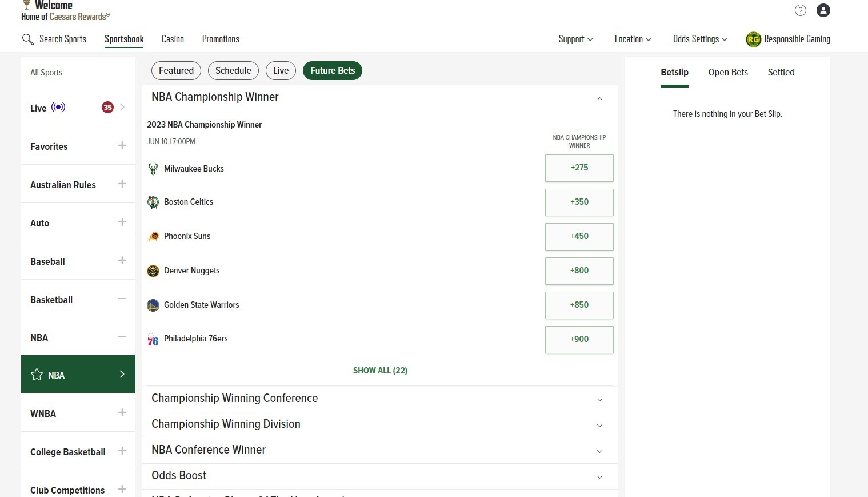868x497 pixels.
Task: Collapse the Basketball sport category
Action: (x=122, y=299)
